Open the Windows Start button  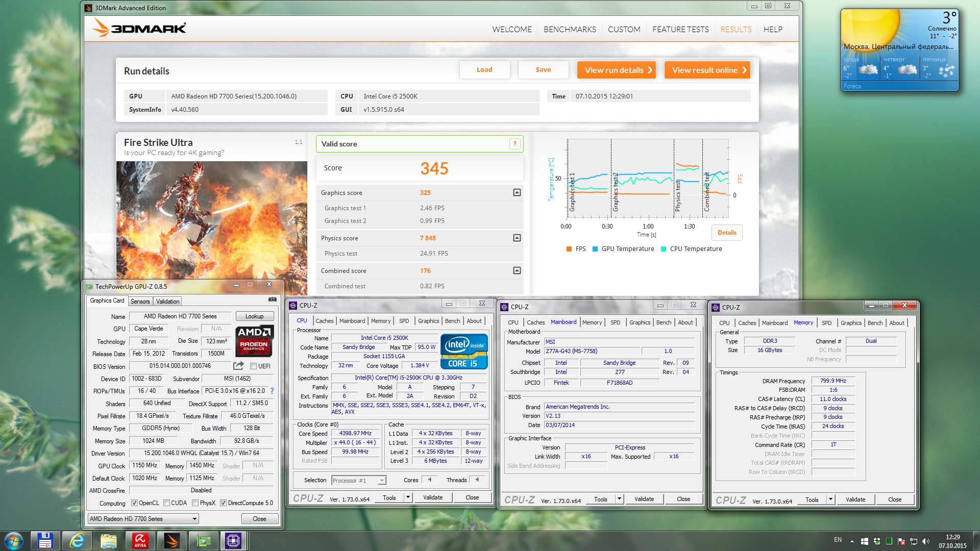click(x=13, y=540)
